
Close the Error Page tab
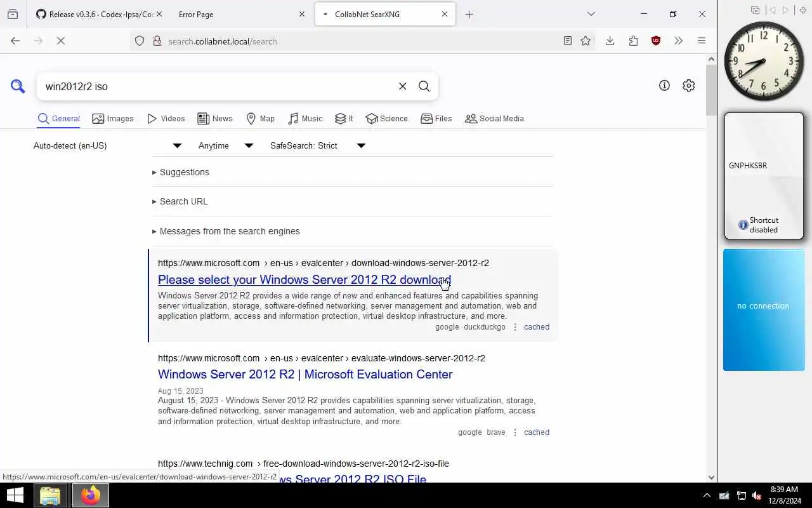[x=302, y=14]
